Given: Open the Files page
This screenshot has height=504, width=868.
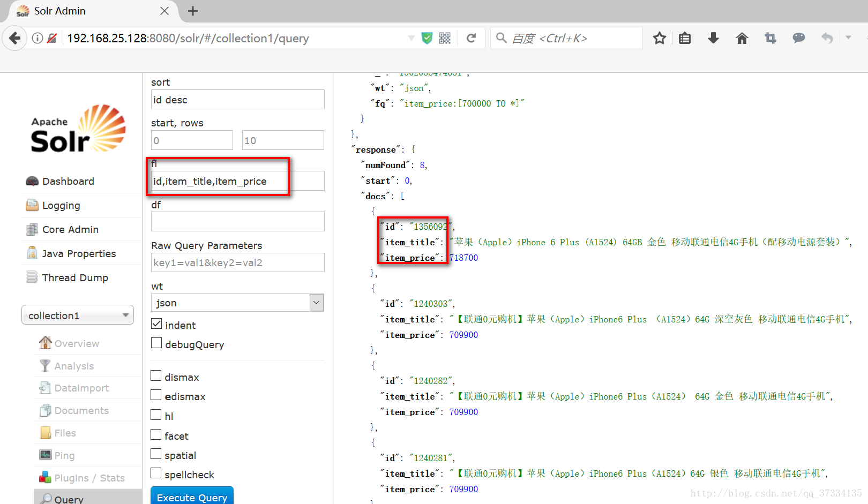Looking at the screenshot, I should tap(65, 433).
